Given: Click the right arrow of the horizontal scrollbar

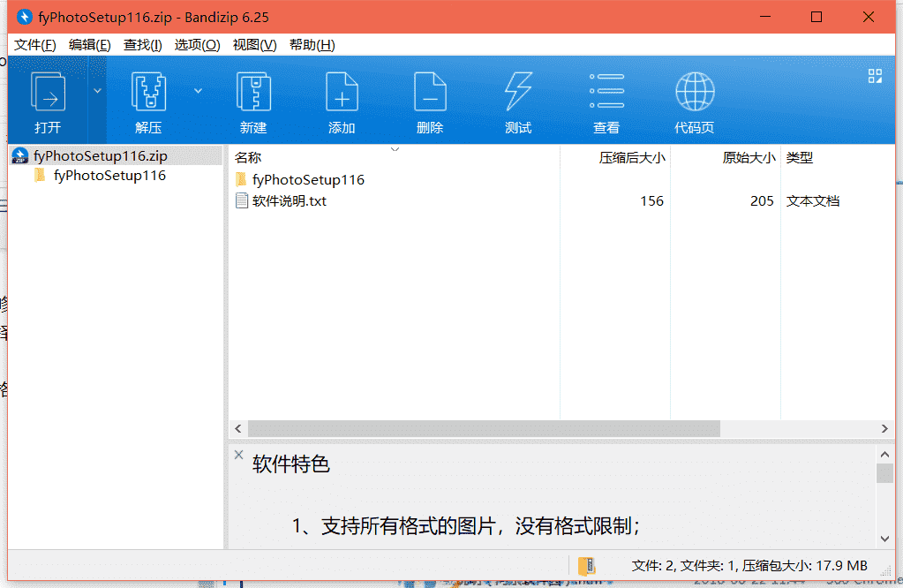Looking at the screenshot, I should (x=884, y=428).
